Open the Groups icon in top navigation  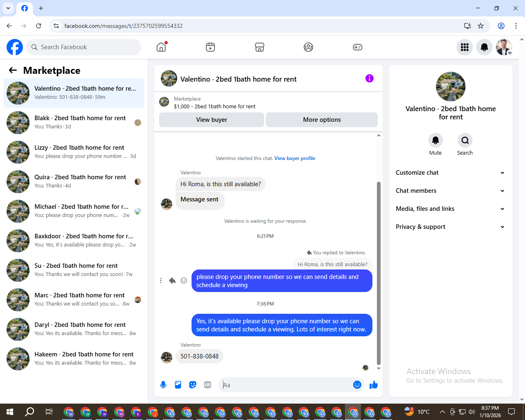tap(308, 47)
